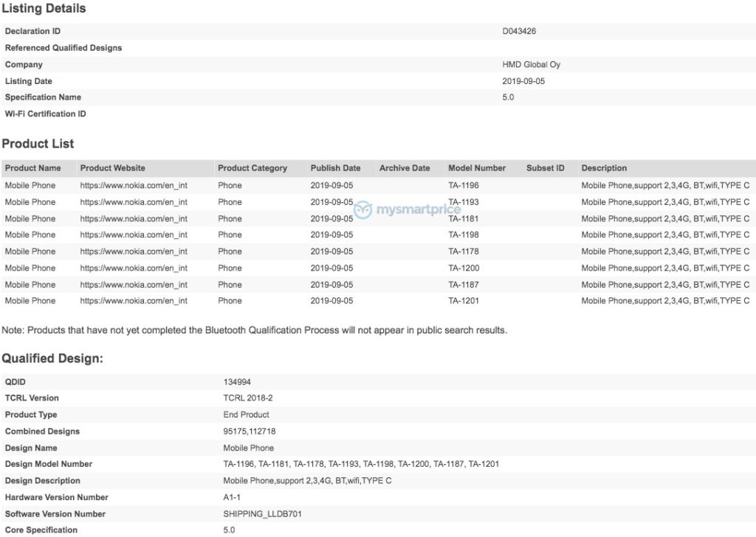Open the nokia.com link in the TA-1196 row

pyautogui.click(x=134, y=185)
